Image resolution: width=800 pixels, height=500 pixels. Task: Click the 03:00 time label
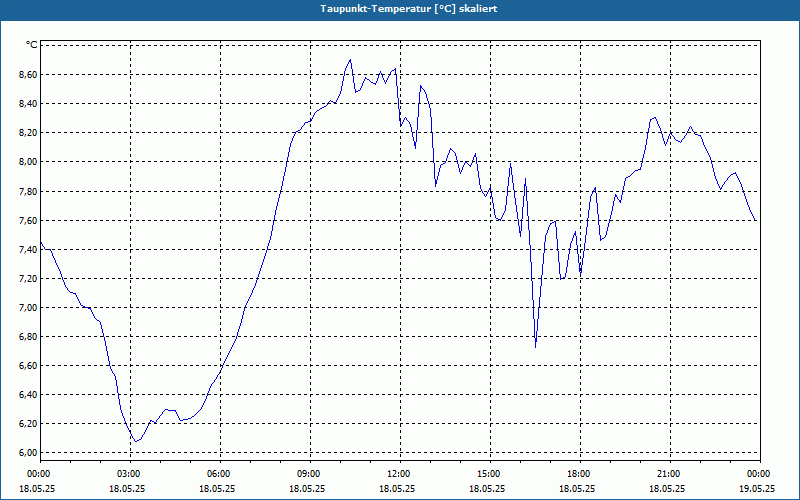click(131, 474)
